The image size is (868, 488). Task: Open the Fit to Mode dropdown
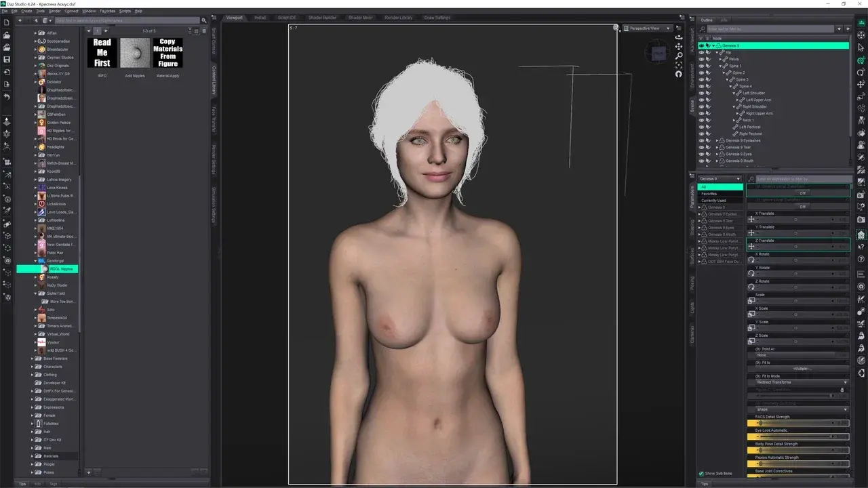click(802, 382)
